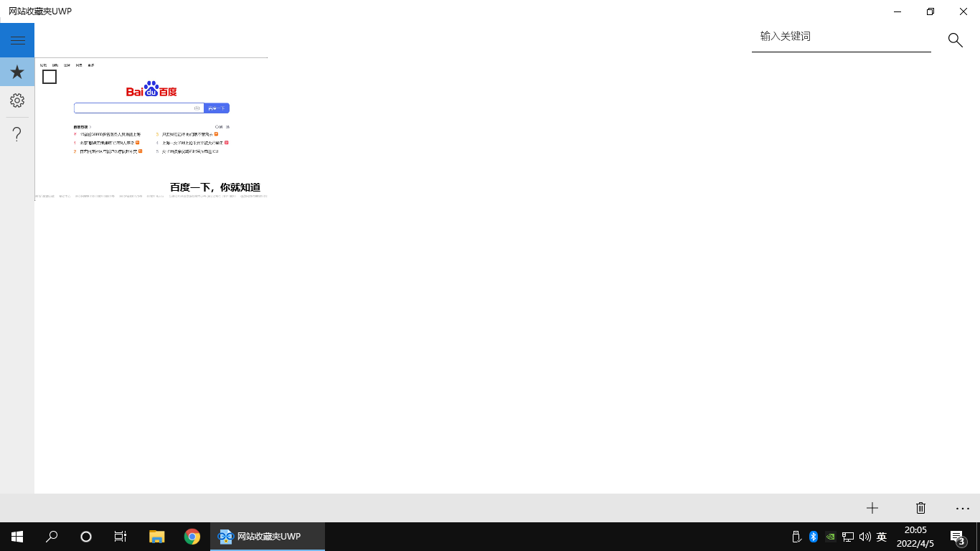
Task: Select the star favorites icon in sidebar
Action: point(17,72)
